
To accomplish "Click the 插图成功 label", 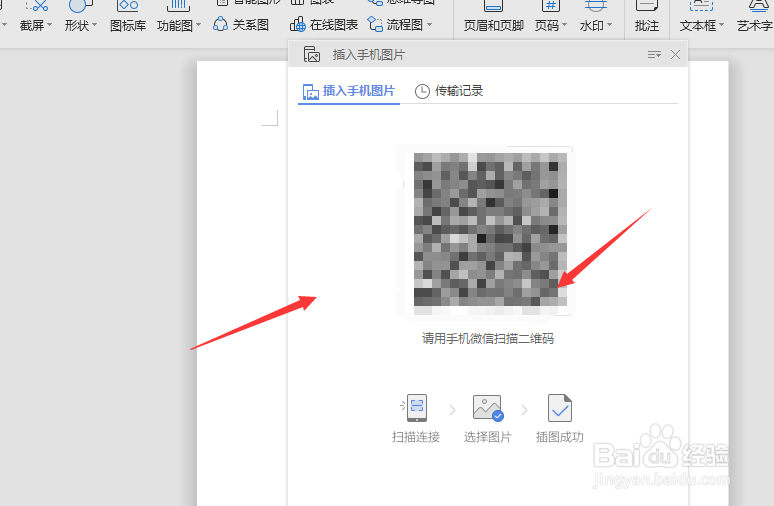I will 560,437.
